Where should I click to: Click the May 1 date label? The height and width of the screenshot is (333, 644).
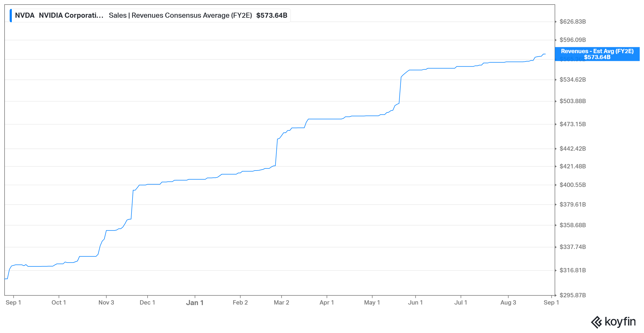point(372,303)
